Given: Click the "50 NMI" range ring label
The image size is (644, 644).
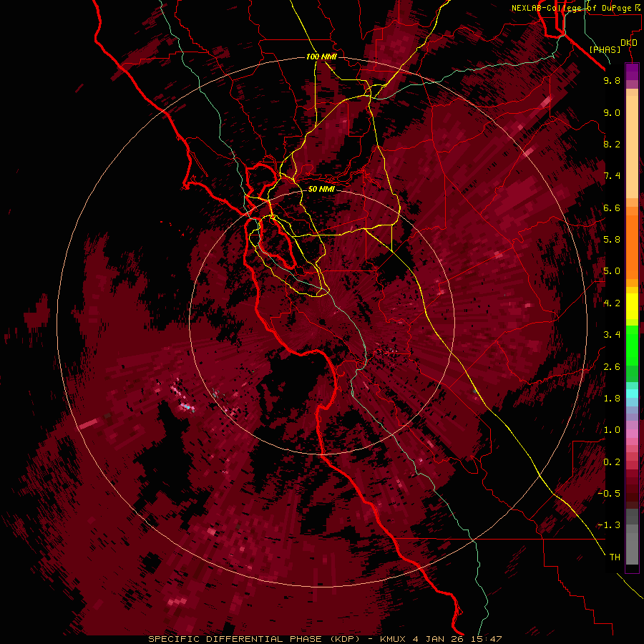Looking at the screenshot, I should (x=321, y=189).
